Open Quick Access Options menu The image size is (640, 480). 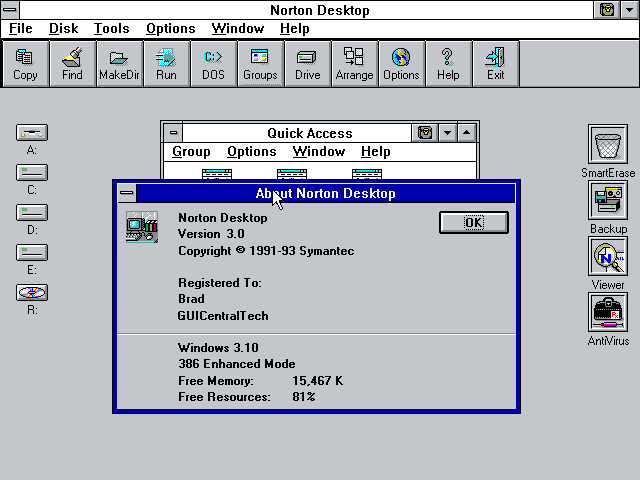(x=251, y=151)
